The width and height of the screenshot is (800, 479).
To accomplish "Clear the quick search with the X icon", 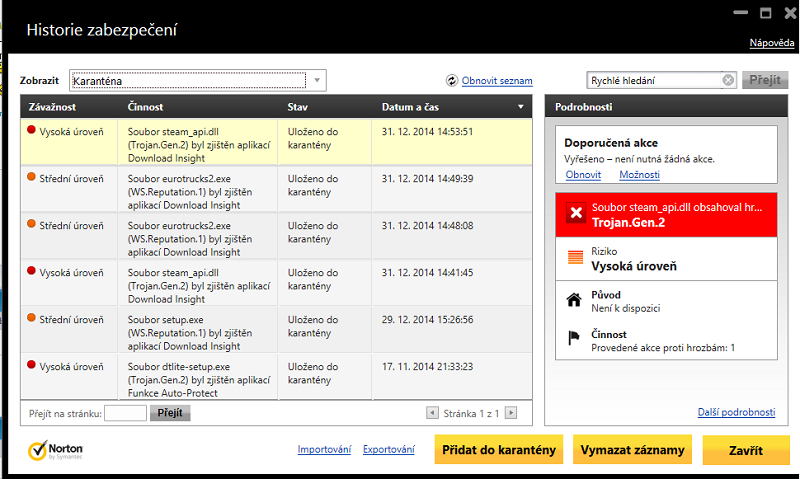I will click(x=728, y=80).
